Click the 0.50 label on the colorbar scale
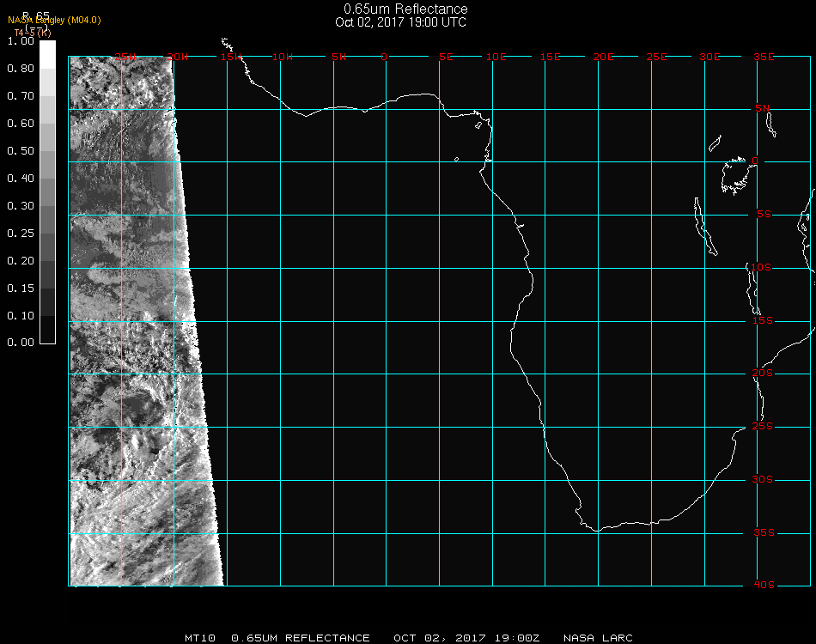This screenshot has height=644, width=816. [21, 151]
